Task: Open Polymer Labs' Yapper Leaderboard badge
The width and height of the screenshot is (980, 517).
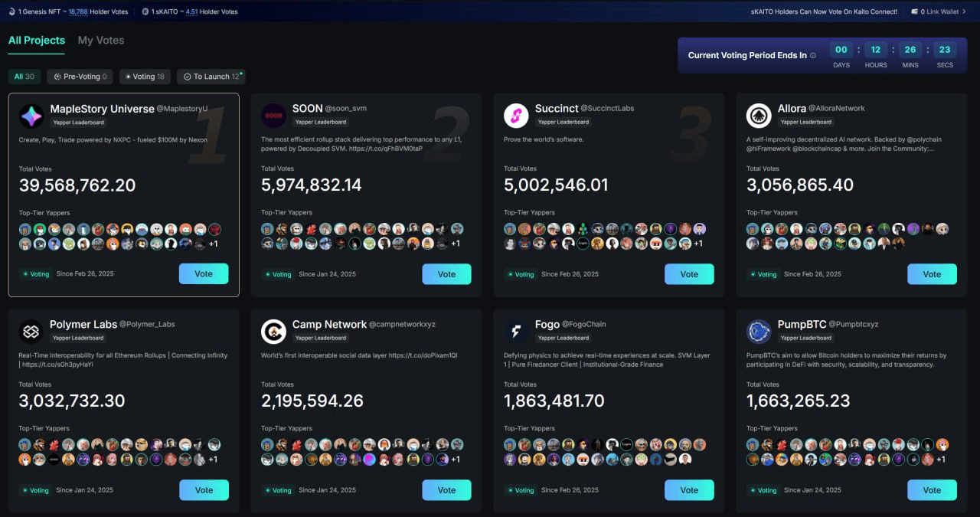Action: pyautogui.click(x=78, y=338)
